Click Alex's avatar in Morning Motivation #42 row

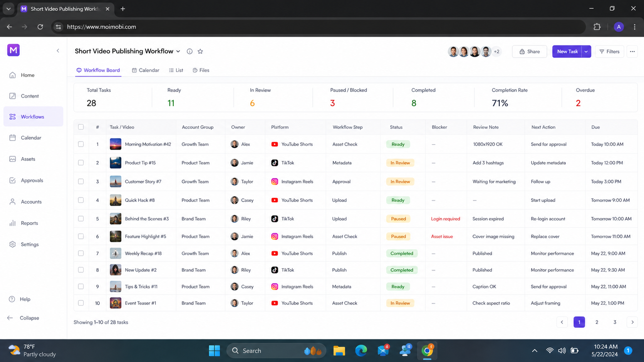[235, 144]
